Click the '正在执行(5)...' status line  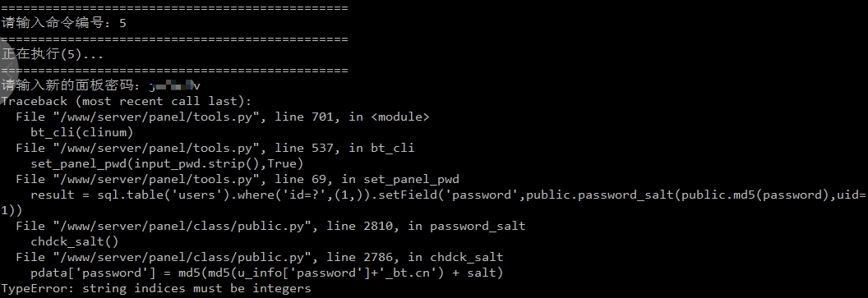click(53, 54)
